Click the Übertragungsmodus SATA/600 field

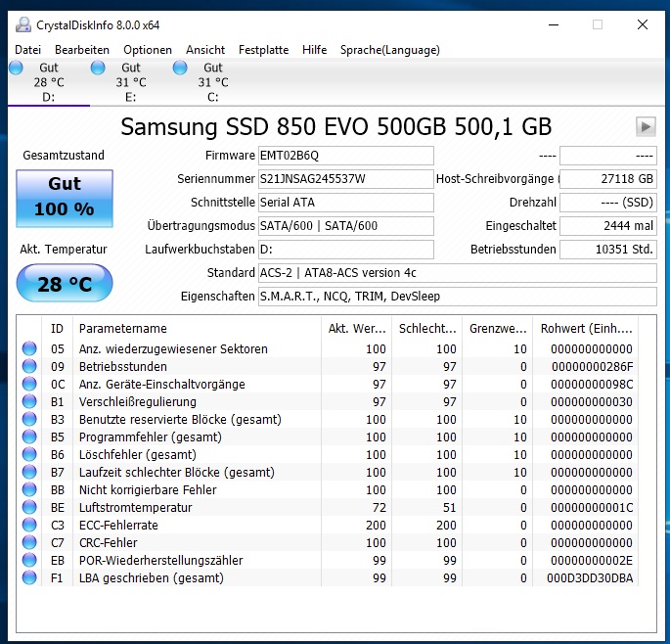(346, 226)
